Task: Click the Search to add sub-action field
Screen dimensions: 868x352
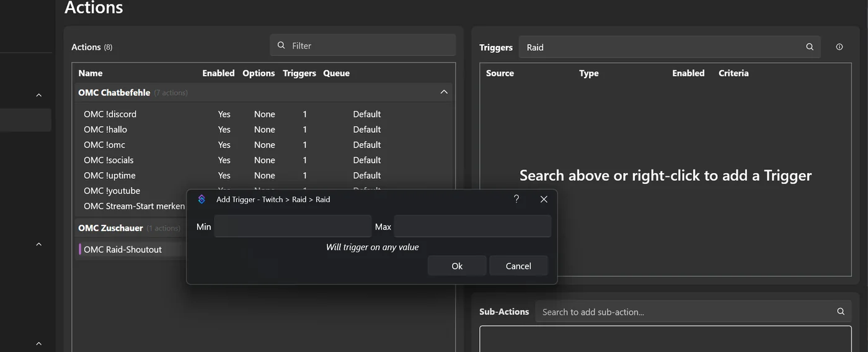Action: coord(693,312)
